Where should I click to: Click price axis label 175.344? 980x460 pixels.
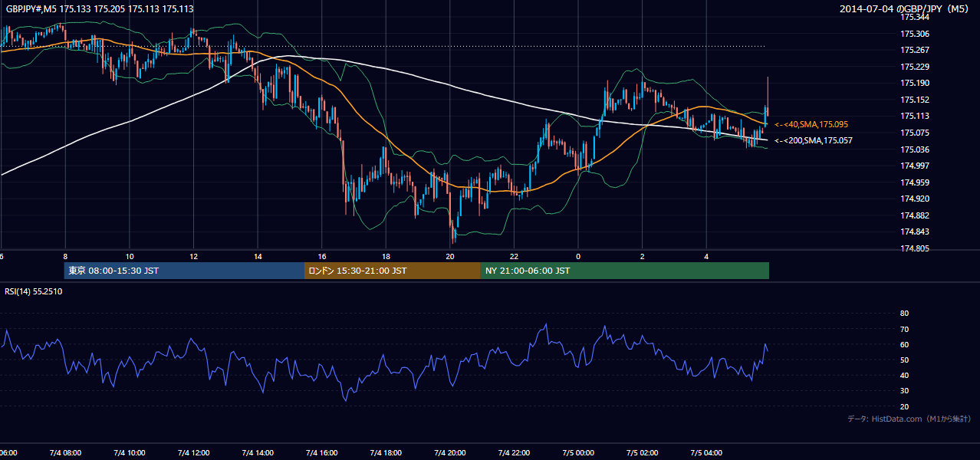tap(915, 17)
